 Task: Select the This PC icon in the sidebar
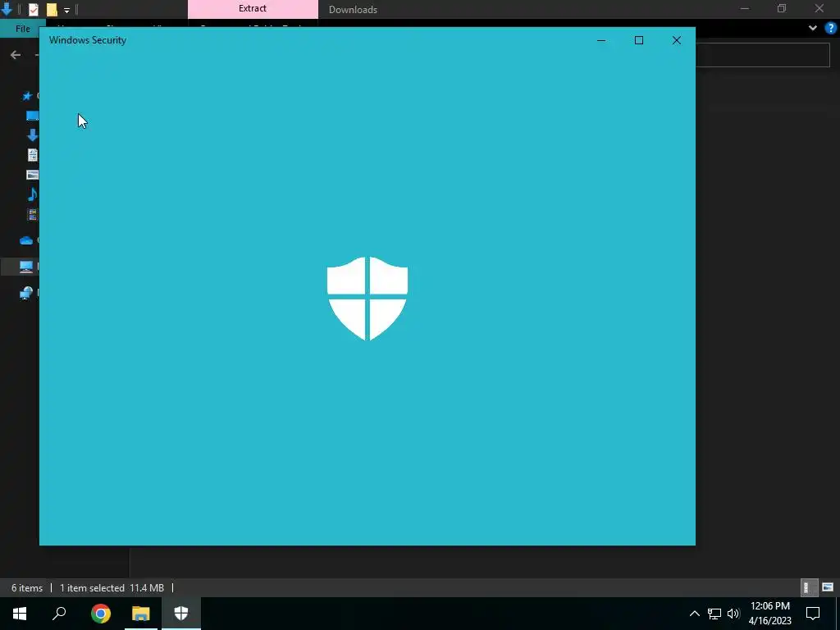click(x=25, y=267)
